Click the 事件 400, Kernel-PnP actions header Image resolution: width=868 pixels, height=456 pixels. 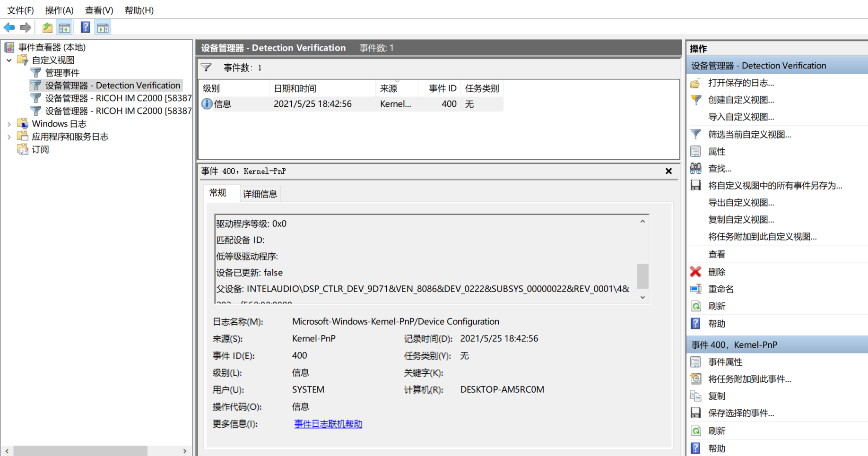tap(777, 345)
